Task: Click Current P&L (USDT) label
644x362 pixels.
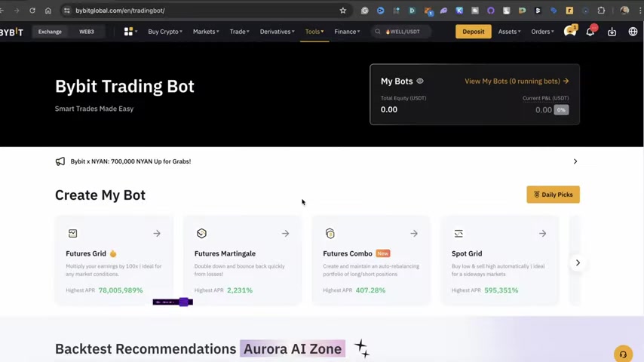Action: click(x=545, y=98)
